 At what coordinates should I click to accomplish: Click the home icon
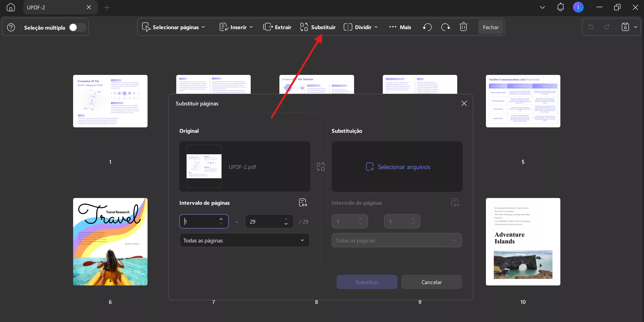click(x=11, y=7)
